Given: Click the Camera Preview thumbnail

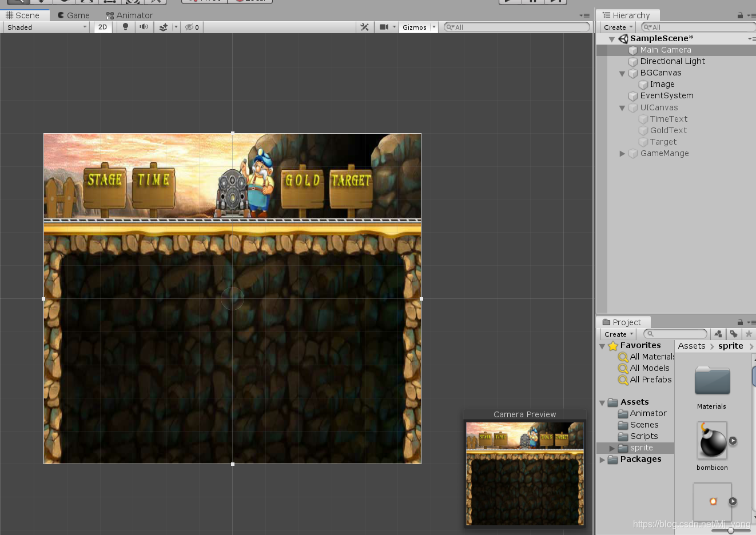Looking at the screenshot, I should (525, 474).
